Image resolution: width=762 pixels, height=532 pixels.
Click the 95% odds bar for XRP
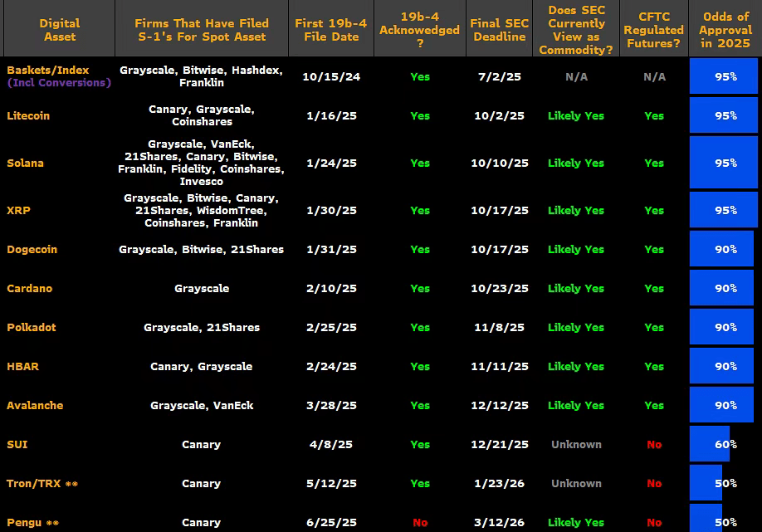[x=723, y=210]
